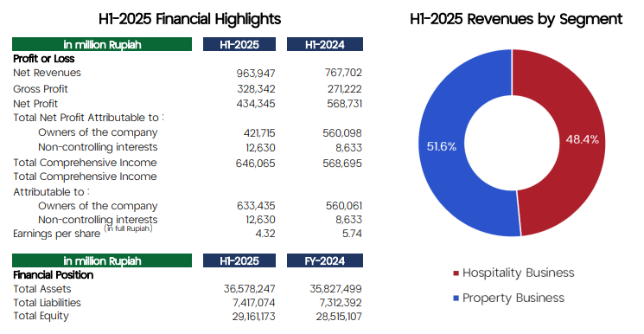Viewport: 644px width, 334px height.
Task: Click the Total Equity value 28,515,107
Action: 339,317
